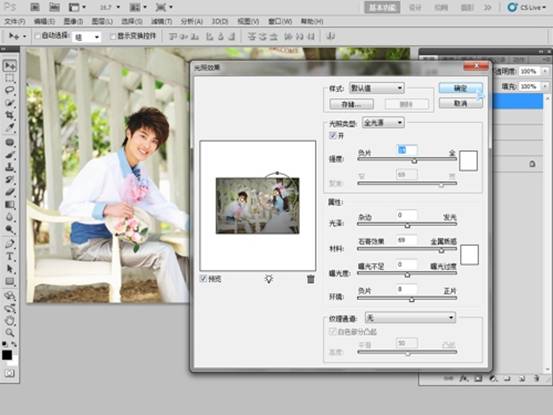Open the 样式 style dropdown
This screenshot has width=553, height=415.
coord(376,88)
